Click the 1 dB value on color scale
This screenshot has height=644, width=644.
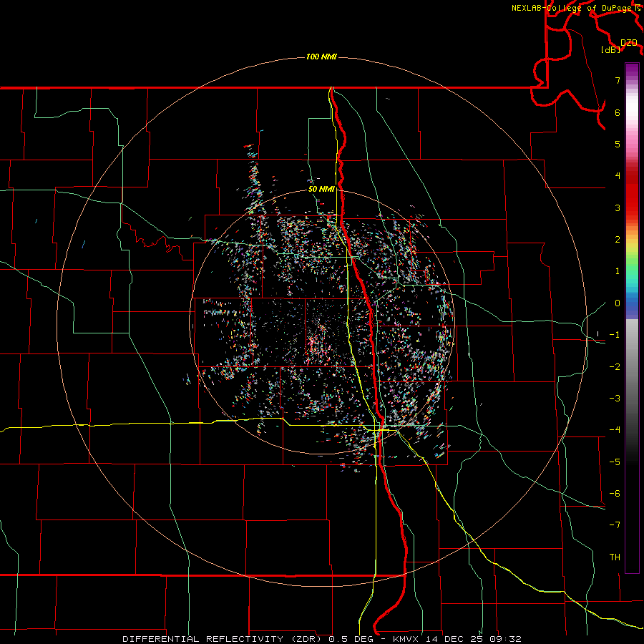point(618,271)
